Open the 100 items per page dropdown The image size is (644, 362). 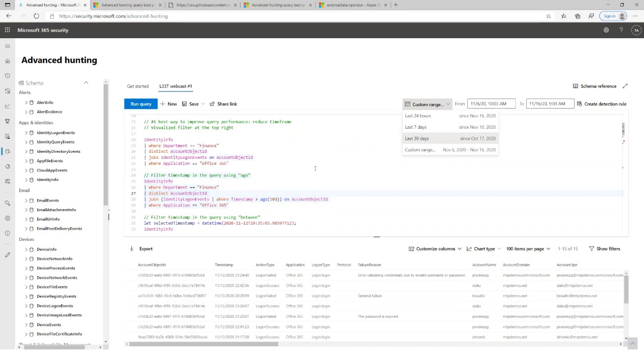click(x=528, y=249)
